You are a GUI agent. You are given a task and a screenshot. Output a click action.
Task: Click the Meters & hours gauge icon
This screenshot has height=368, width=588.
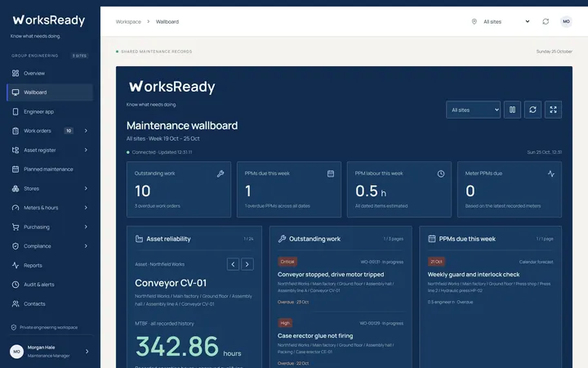[16, 208]
